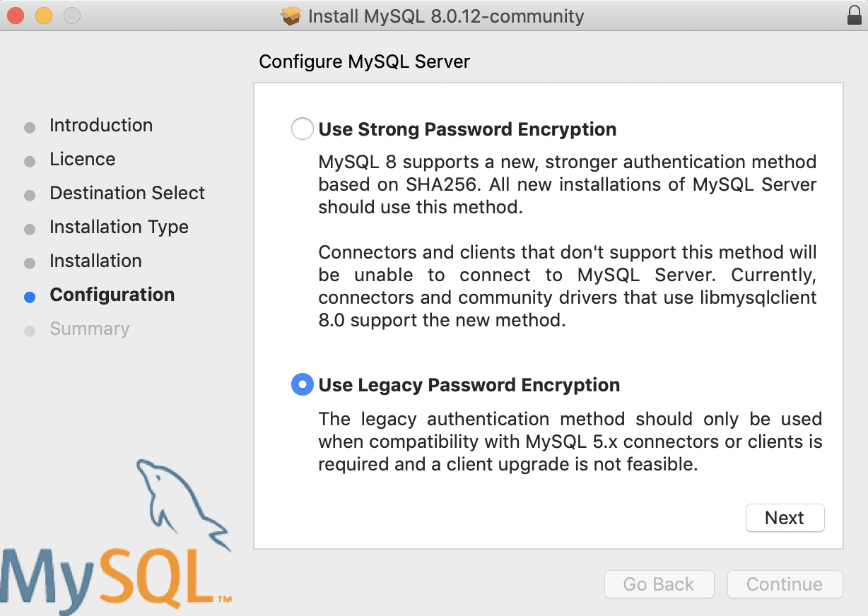Click the Next button

[x=785, y=518]
